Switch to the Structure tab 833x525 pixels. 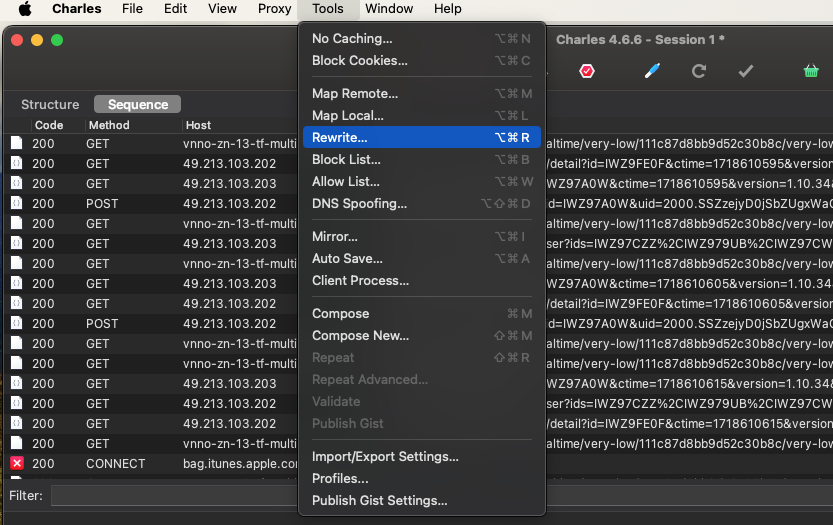coord(50,104)
